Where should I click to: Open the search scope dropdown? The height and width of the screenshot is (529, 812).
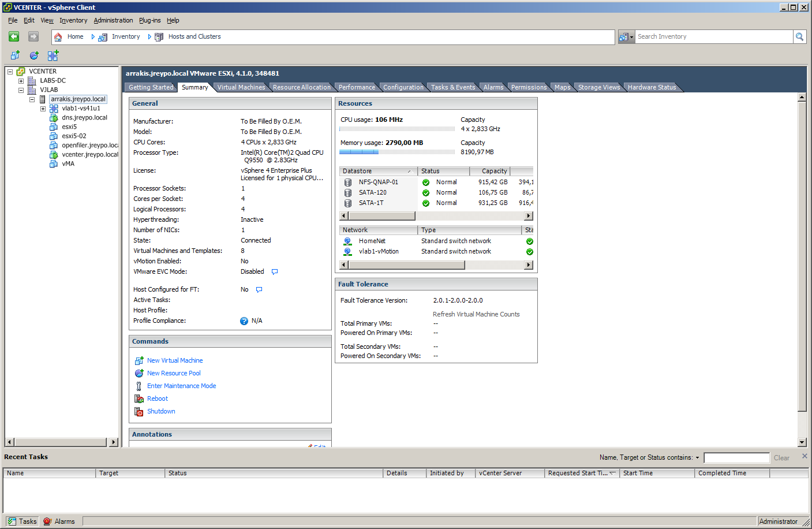click(x=626, y=36)
